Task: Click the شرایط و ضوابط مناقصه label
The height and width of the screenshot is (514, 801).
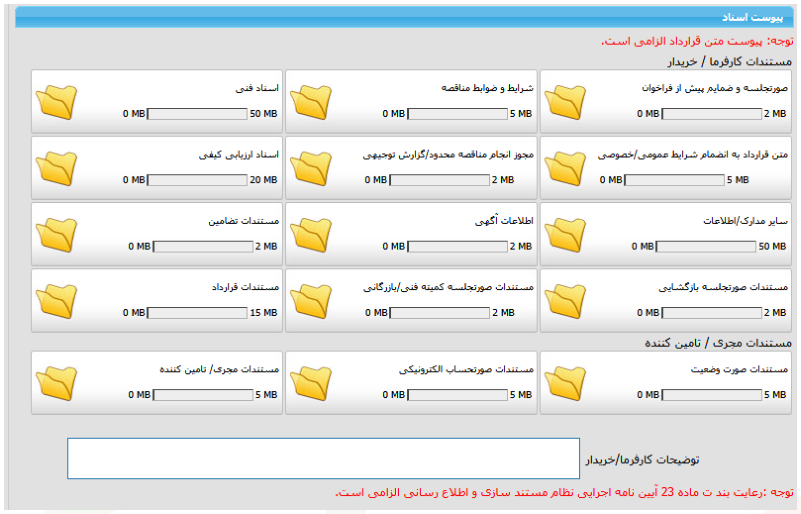Action: tap(487, 88)
